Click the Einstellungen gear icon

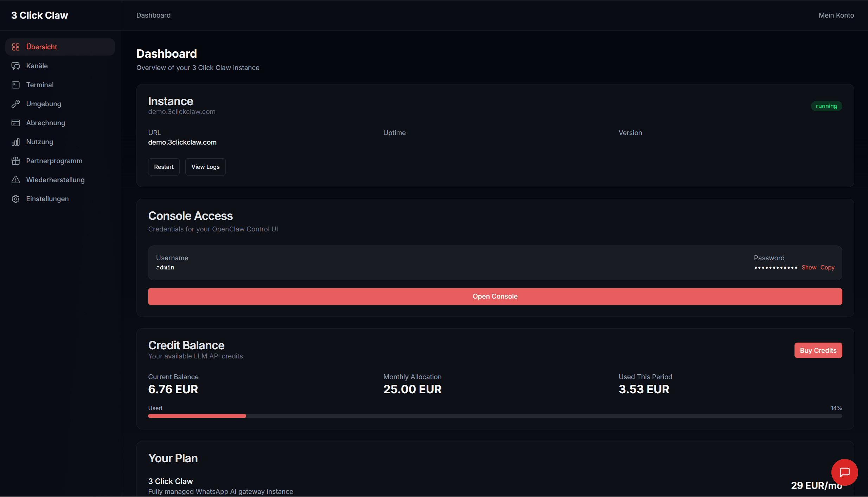point(16,199)
